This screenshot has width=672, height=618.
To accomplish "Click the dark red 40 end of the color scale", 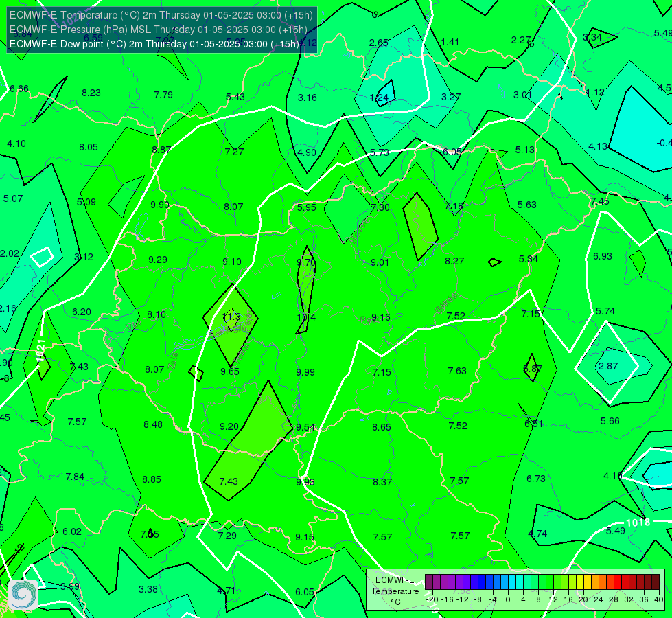I will tap(656, 582).
